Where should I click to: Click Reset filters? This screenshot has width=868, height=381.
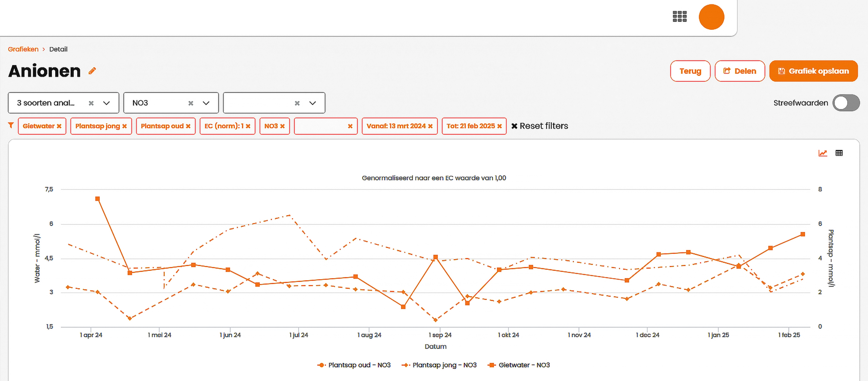[539, 126]
